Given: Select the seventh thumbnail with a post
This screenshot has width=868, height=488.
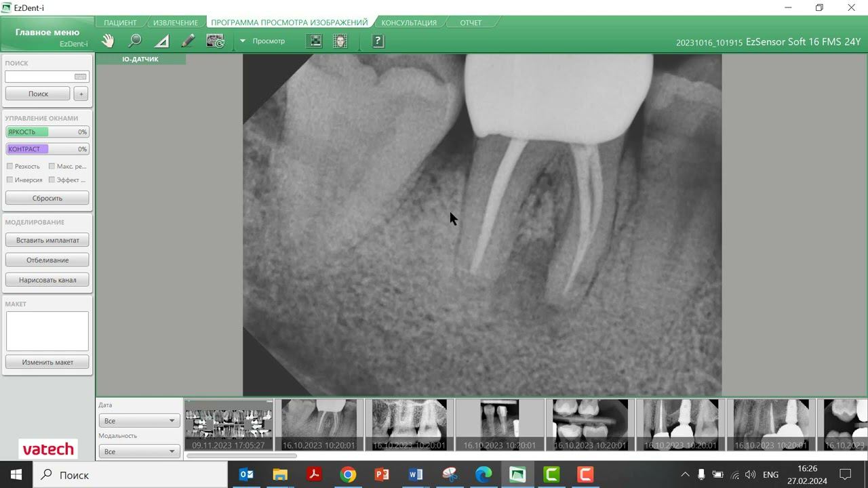Looking at the screenshot, I should (x=771, y=425).
